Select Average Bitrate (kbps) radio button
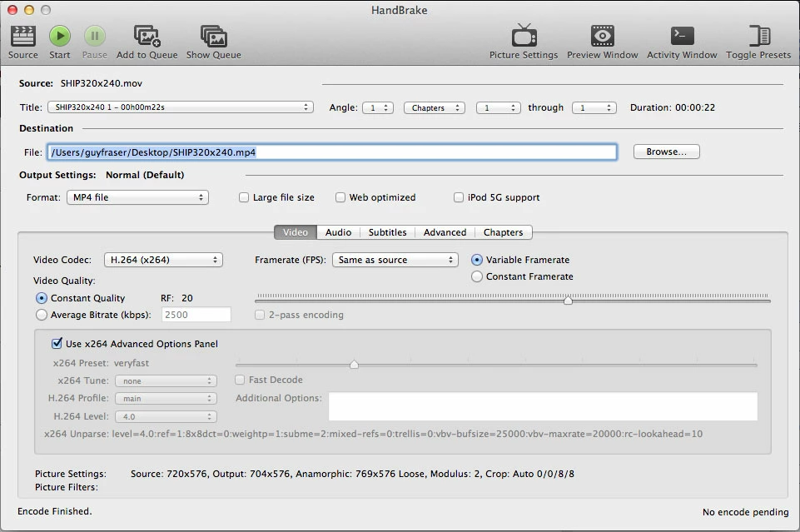Screen dimensions: 800x532 click(x=42, y=315)
